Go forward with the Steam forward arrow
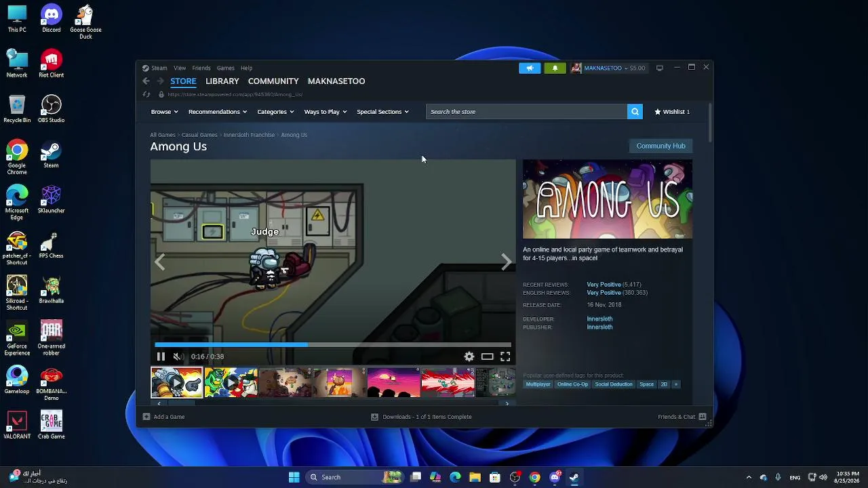This screenshot has height=488, width=868. (x=160, y=81)
